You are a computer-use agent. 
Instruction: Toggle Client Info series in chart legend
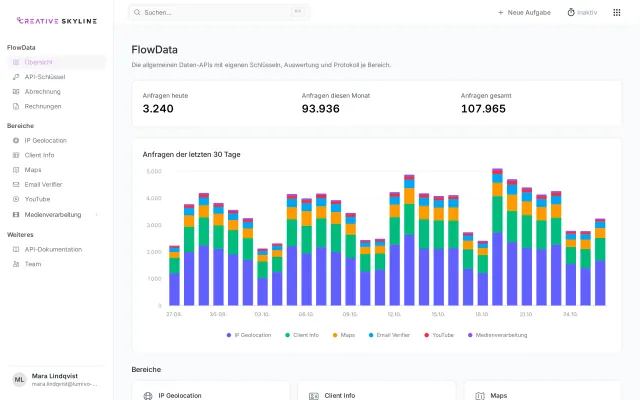(x=302, y=335)
